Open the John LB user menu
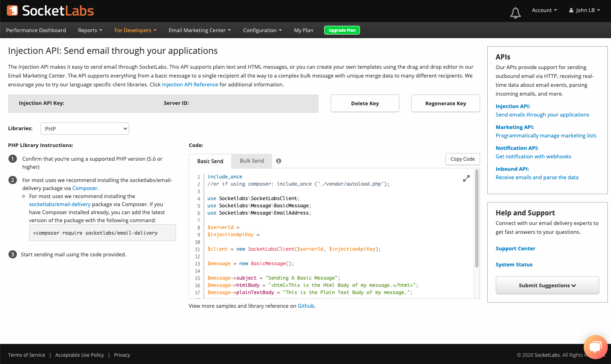611x364 pixels. [584, 10]
